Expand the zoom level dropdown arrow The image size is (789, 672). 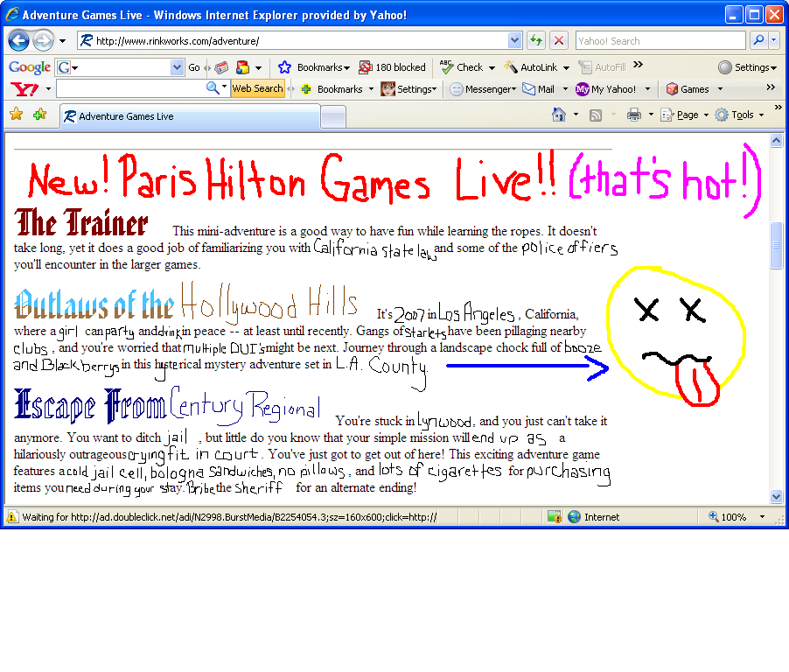(762, 516)
